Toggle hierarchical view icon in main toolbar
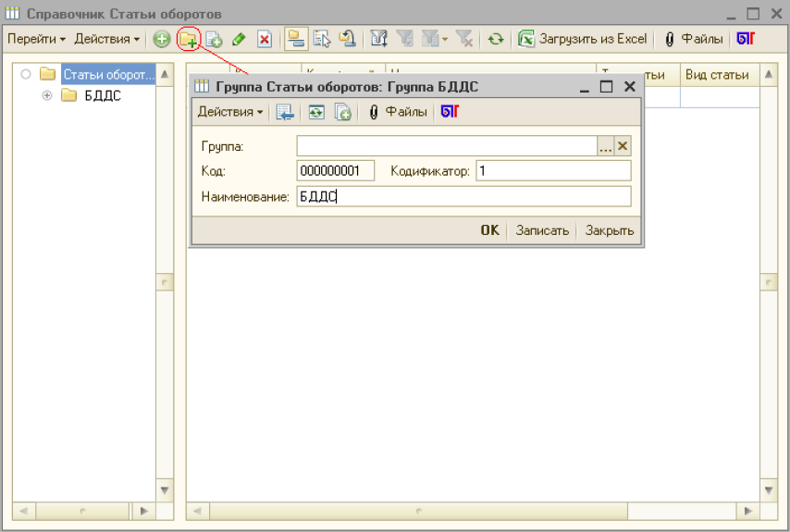The width and height of the screenshot is (790, 532). pos(295,39)
